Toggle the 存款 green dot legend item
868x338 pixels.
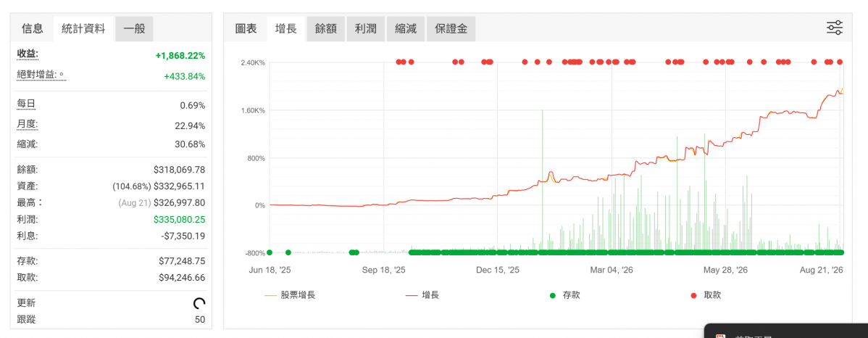[x=564, y=295]
